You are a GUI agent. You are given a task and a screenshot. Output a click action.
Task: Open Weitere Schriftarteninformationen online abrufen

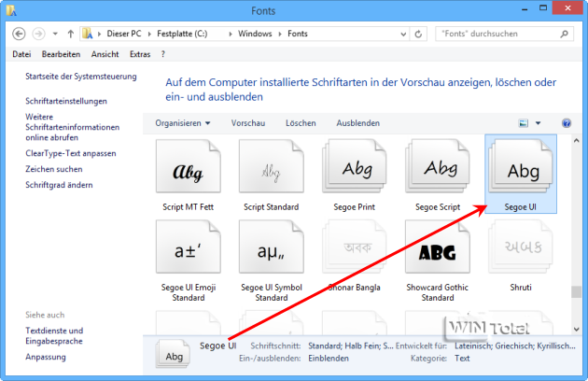tap(73, 127)
